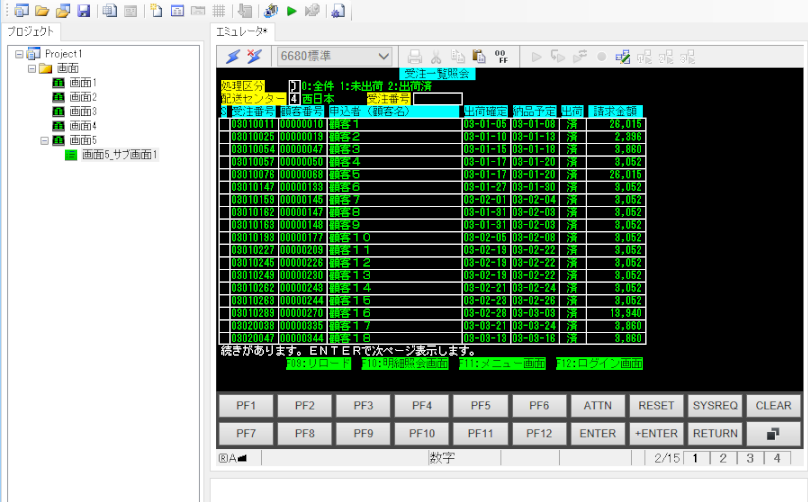This screenshot has height=502, width=808.
Task: Click the RETURN key button
Action: pyautogui.click(x=715, y=433)
